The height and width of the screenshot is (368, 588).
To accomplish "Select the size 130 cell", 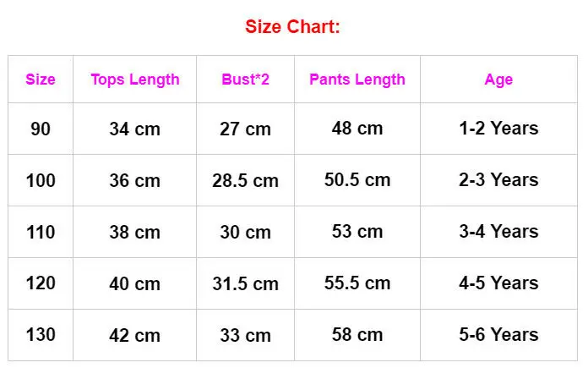I will tap(41, 334).
